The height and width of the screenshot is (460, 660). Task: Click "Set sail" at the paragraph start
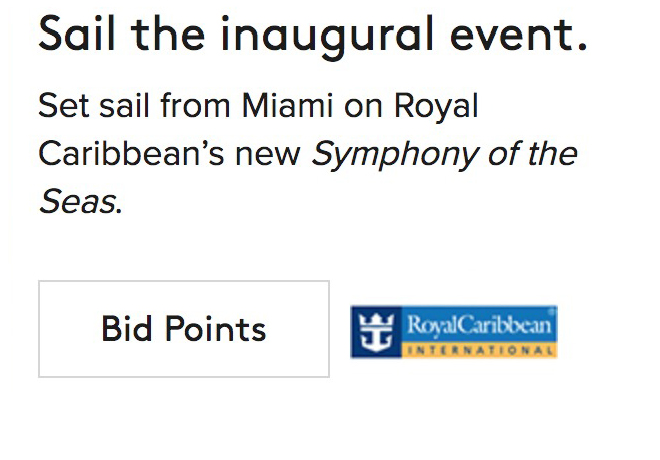pyautogui.click(x=94, y=106)
